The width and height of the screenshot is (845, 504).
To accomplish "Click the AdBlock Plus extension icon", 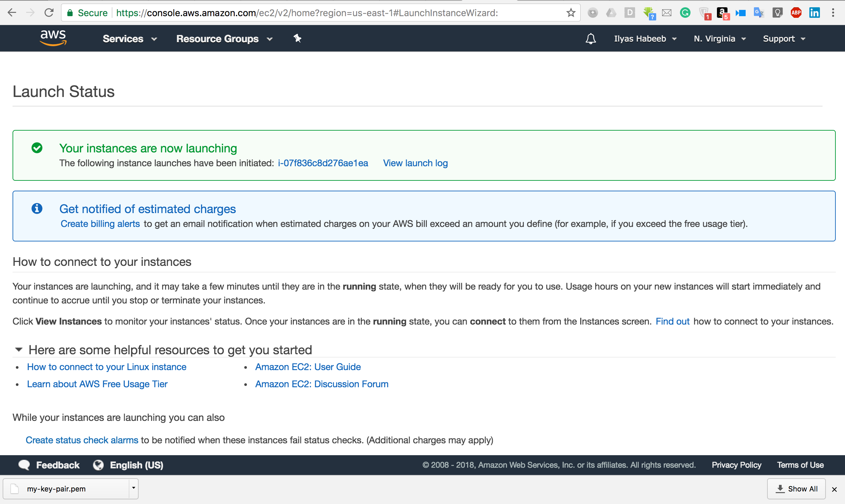I will pyautogui.click(x=796, y=13).
